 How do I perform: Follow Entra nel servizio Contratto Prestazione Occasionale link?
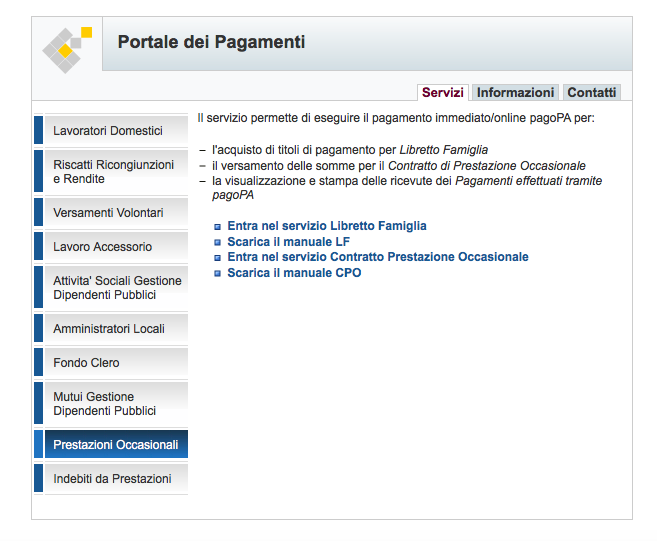378,257
